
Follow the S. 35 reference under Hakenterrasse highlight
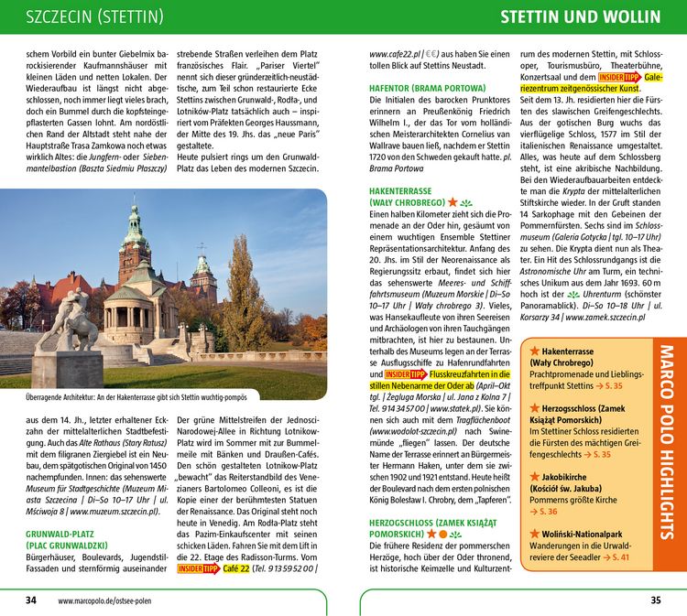pos(609,386)
